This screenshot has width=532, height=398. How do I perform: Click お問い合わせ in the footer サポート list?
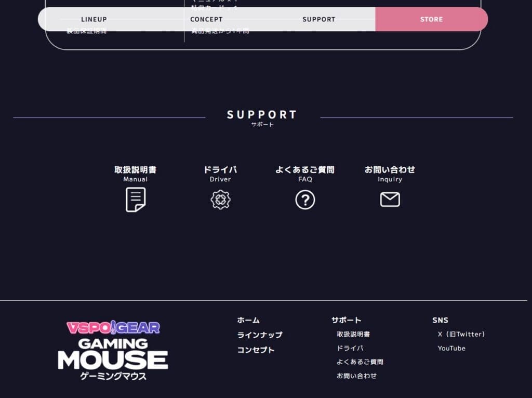[x=356, y=376]
